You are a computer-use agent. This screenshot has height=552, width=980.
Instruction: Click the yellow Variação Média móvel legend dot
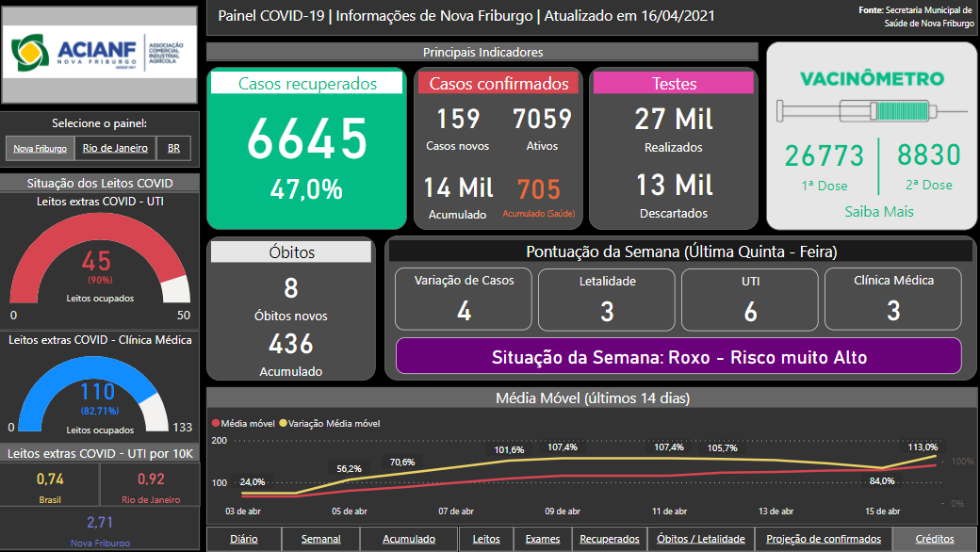pyautogui.click(x=281, y=424)
